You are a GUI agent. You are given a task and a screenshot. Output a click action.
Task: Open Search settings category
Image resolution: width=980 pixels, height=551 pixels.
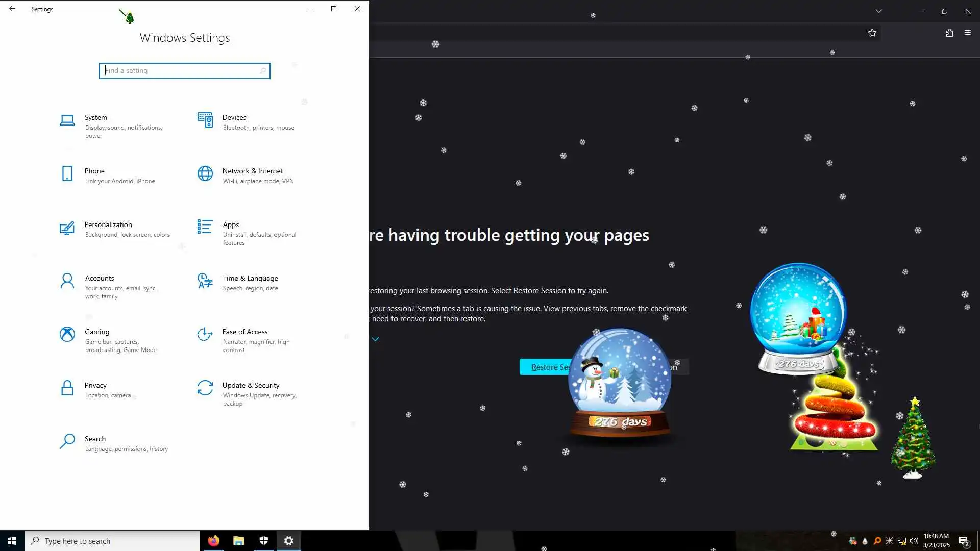coord(95,439)
